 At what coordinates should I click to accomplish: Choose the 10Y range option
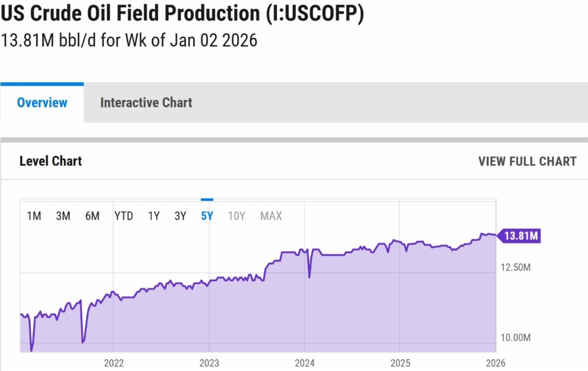tap(236, 216)
